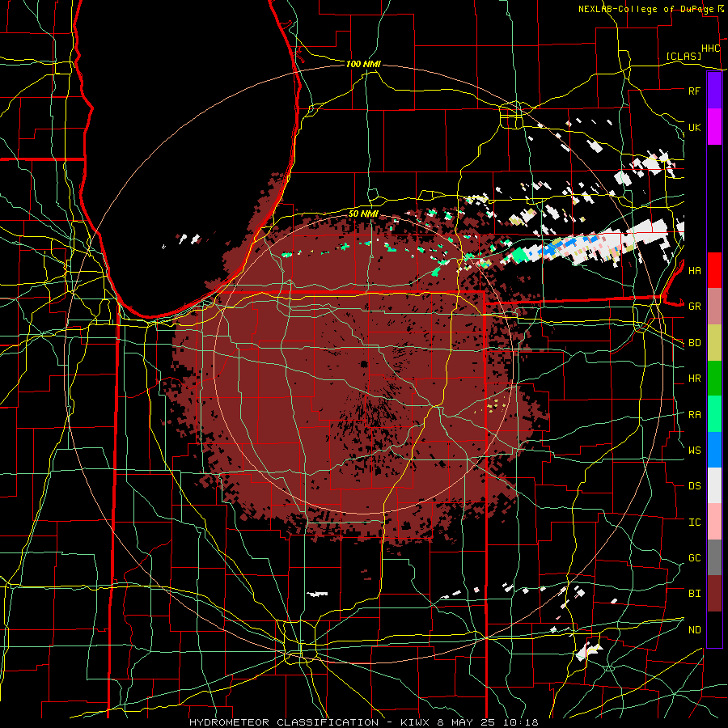Click the HHC product code label
Viewport: 728px width, 728px height.
(710, 49)
